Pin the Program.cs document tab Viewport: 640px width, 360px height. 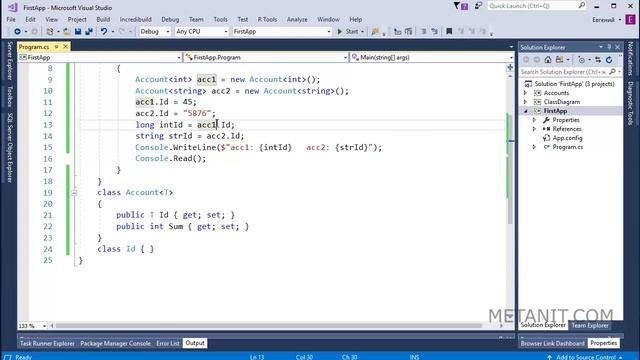click(x=56, y=47)
